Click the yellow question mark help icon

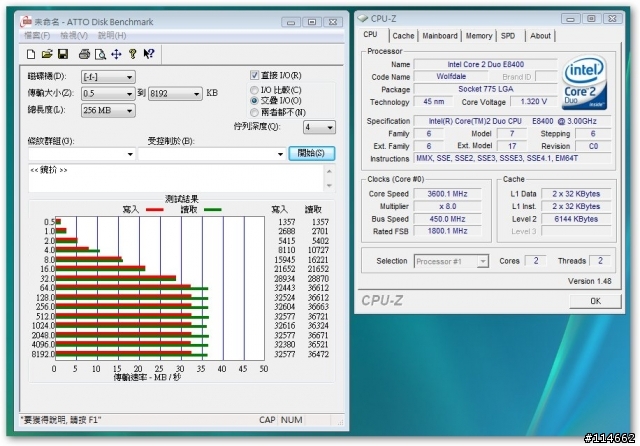coord(133,54)
